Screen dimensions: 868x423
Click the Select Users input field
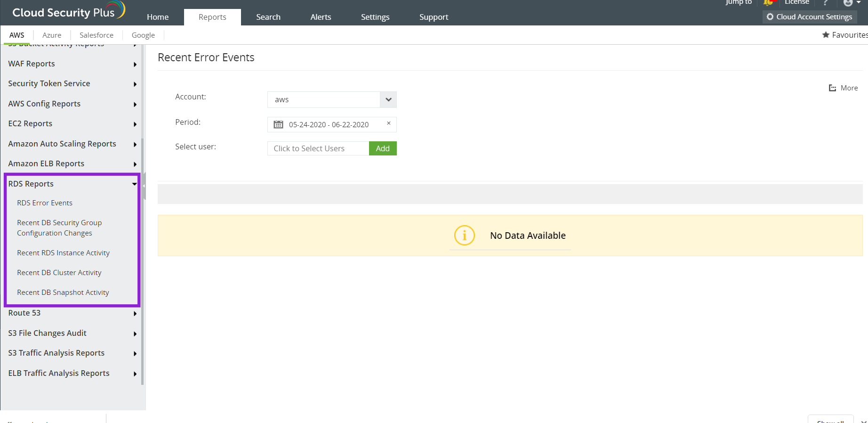[318, 148]
